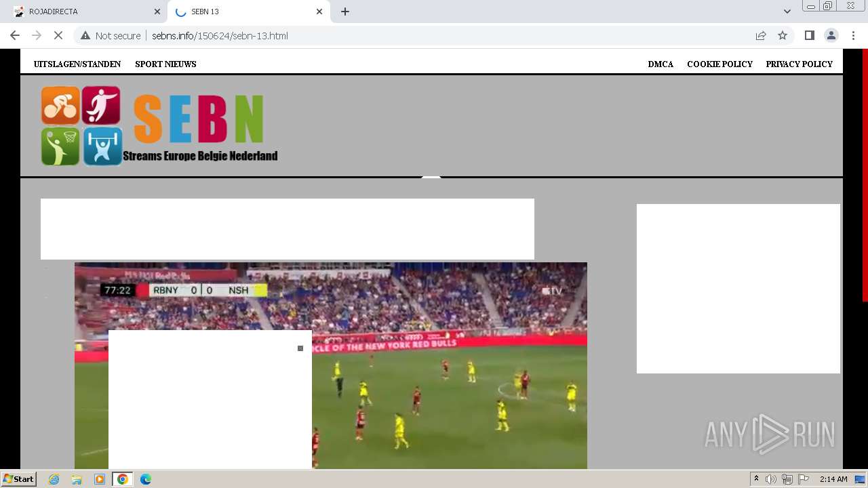Screen dimensions: 868x488
Task: Click the football player icon
Action: [x=101, y=105]
